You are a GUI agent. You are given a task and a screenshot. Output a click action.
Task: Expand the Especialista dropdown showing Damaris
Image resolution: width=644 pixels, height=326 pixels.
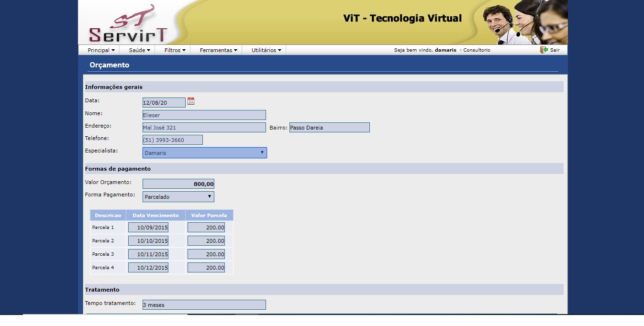click(x=205, y=152)
